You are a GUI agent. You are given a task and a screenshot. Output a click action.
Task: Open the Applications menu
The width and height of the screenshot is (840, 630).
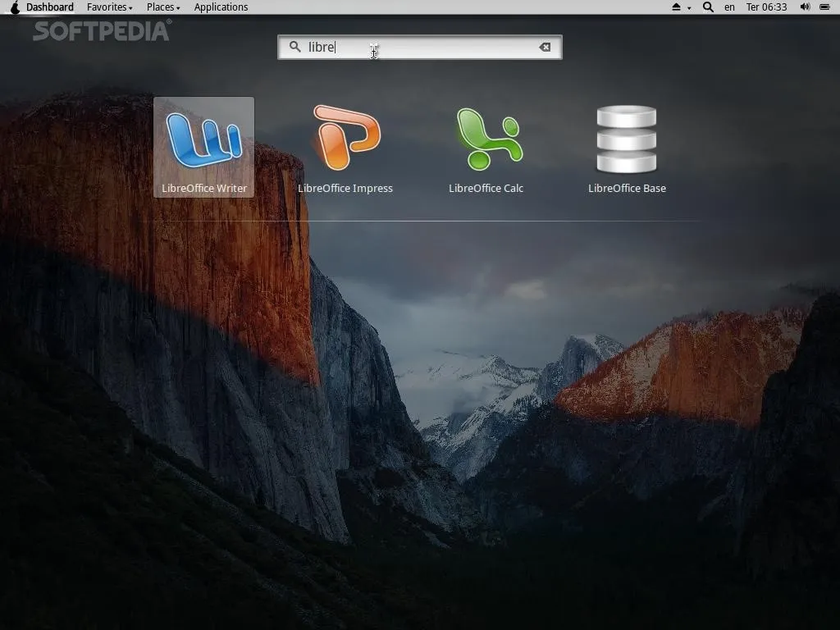(221, 7)
